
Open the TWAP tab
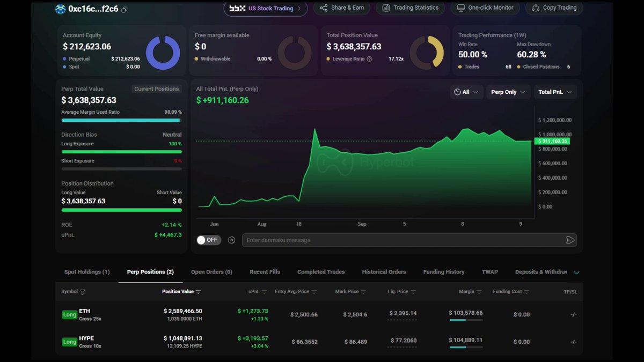(x=489, y=272)
